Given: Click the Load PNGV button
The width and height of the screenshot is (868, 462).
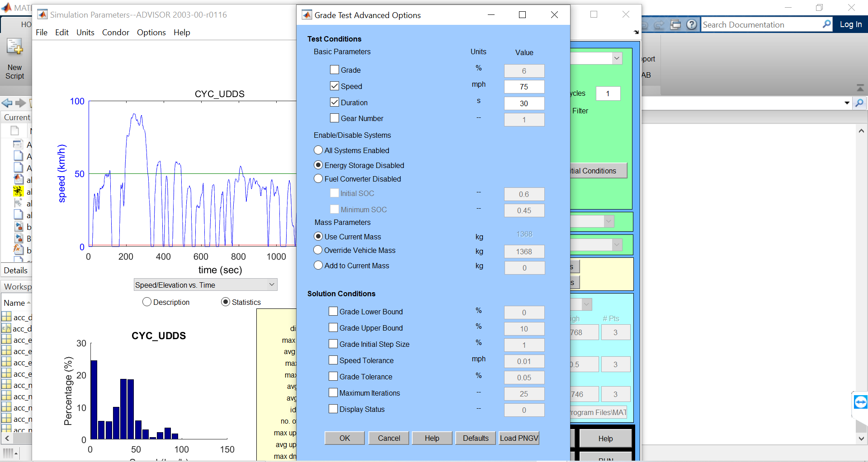Looking at the screenshot, I should [x=519, y=438].
